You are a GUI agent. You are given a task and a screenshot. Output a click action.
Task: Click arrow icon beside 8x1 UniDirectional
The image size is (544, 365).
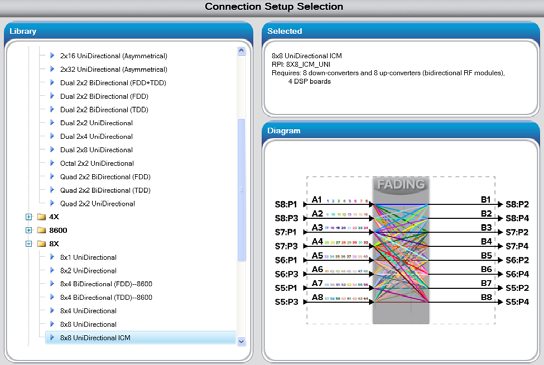[x=52, y=257]
